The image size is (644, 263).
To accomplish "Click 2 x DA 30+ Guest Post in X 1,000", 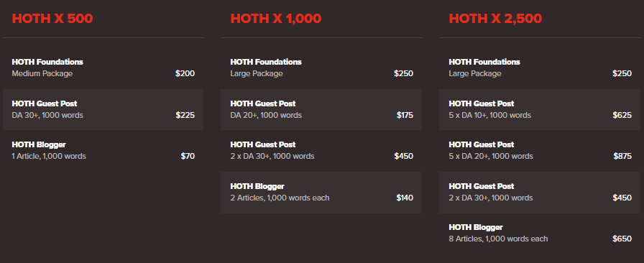I will click(321, 150).
